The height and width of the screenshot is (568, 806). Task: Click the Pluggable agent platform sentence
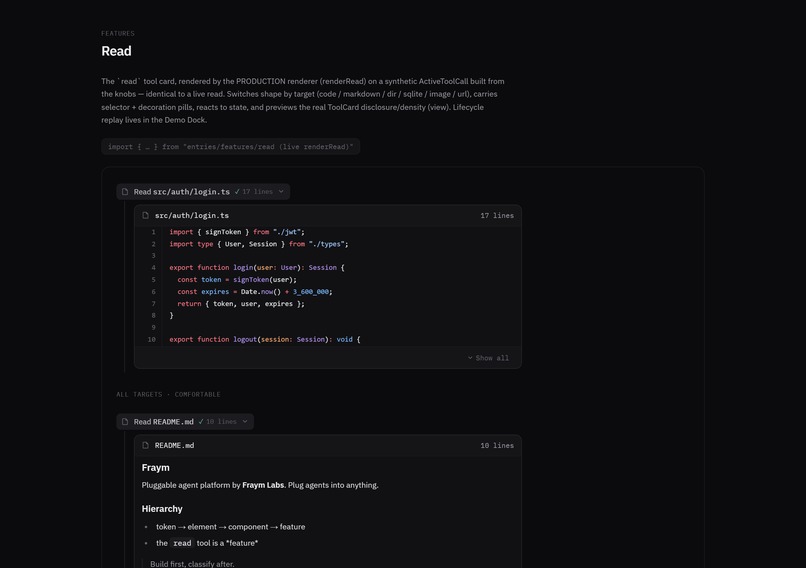[x=260, y=485]
